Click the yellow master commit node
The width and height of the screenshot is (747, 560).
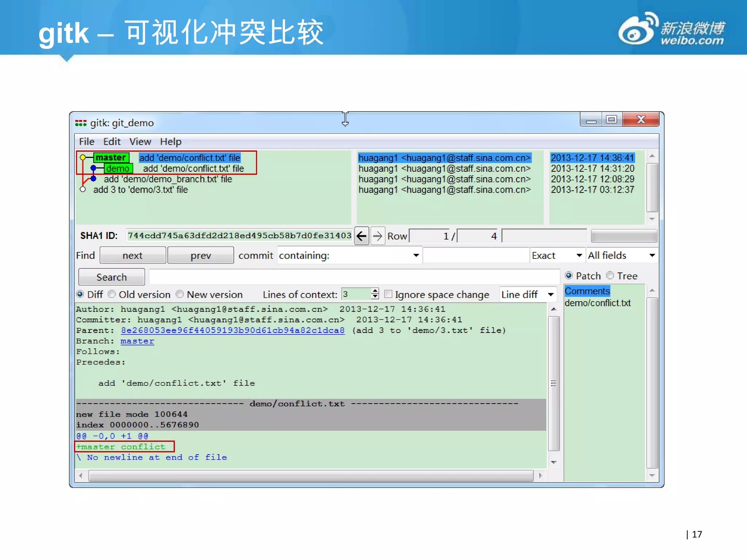[83, 157]
